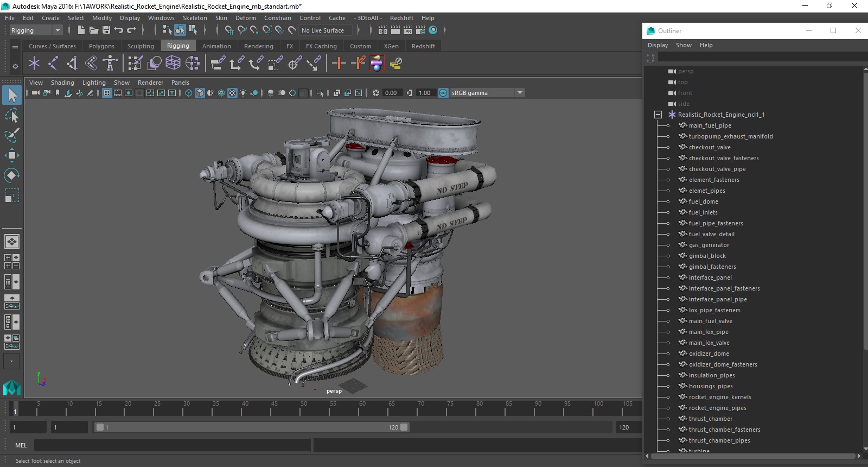Save the scene with the floppy disk icon
This screenshot has width=868, height=467.
pyautogui.click(x=106, y=30)
